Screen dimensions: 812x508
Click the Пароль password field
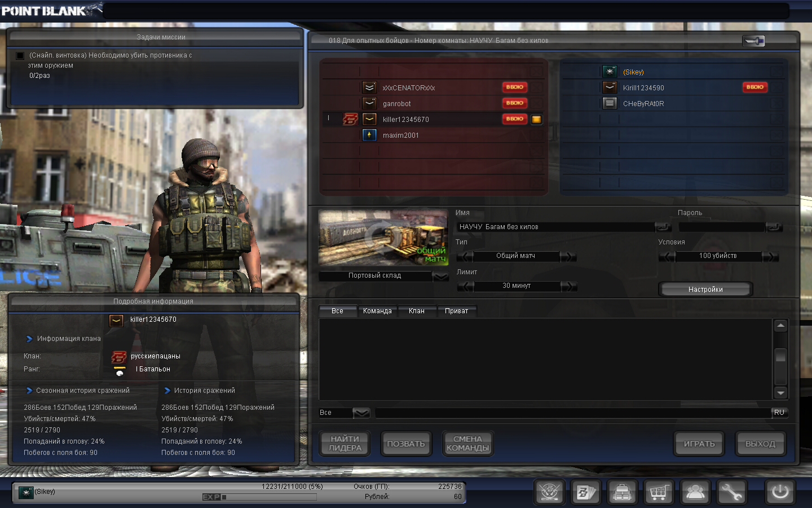coord(722,227)
